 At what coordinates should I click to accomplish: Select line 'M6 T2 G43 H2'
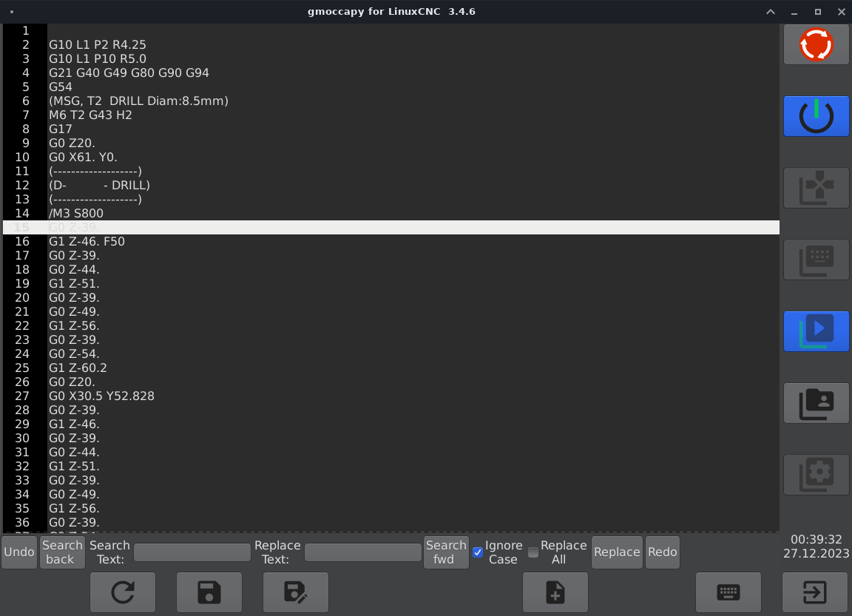pyautogui.click(x=90, y=115)
